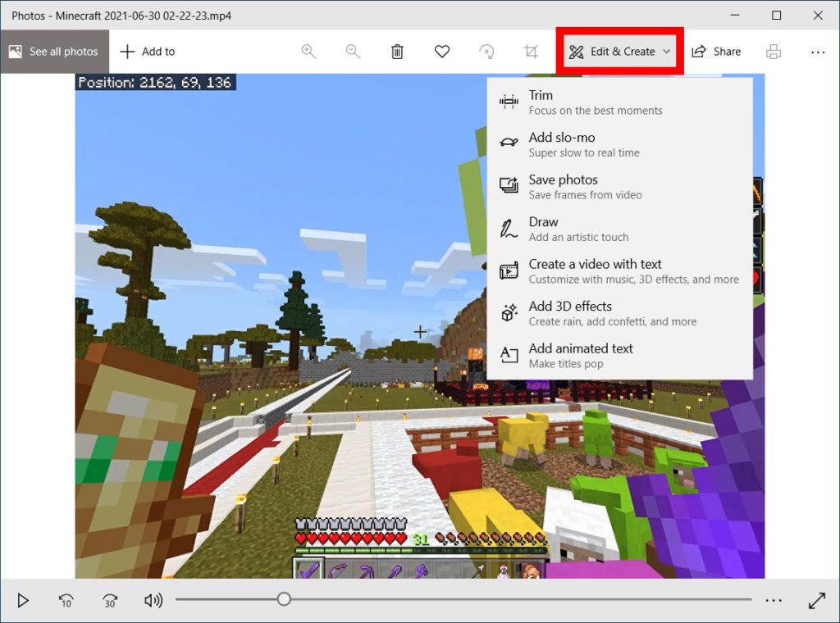Screen dimensions: 840x623
Task: Play the video
Action: (x=23, y=601)
